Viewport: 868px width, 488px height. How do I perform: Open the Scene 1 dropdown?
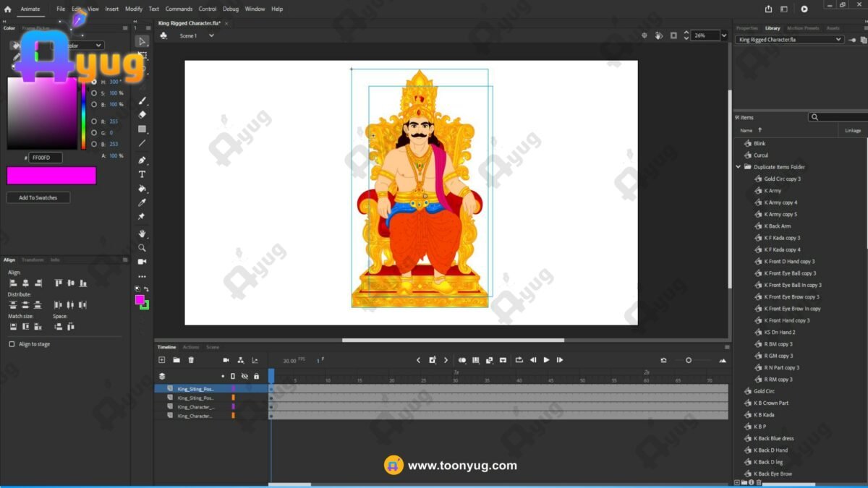tap(211, 35)
